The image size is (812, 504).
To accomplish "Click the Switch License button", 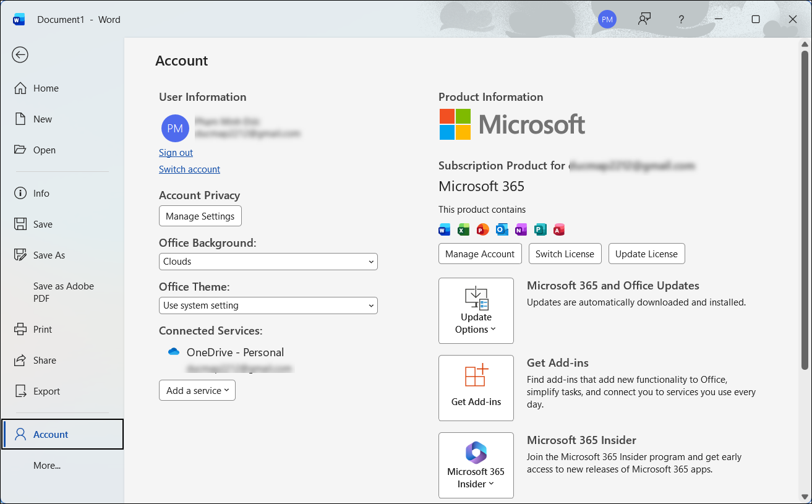I will pyautogui.click(x=565, y=254).
